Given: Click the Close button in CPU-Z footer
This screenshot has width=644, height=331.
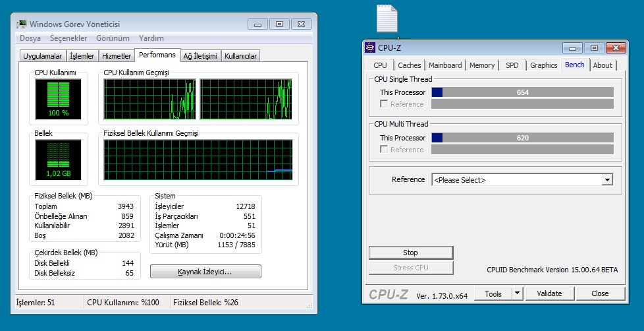Looking at the screenshot, I should tap(600, 293).
